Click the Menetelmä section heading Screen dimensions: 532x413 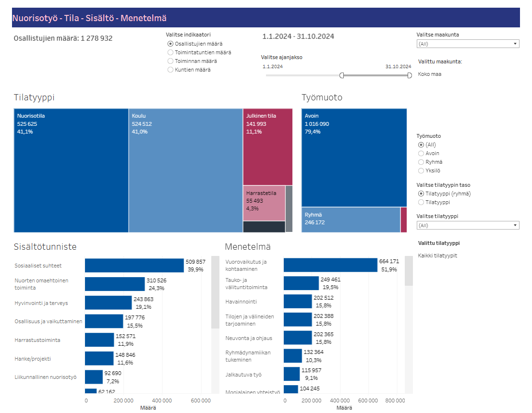248,247
